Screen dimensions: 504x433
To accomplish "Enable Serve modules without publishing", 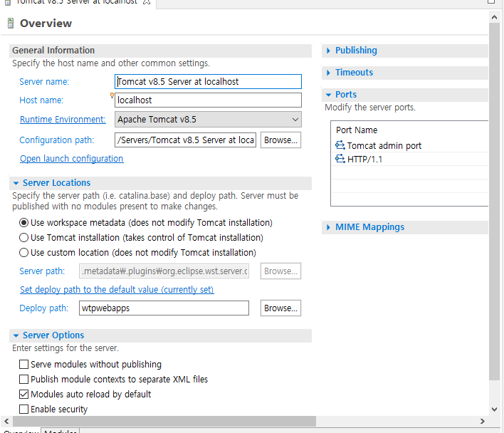I will click(23, 364).
